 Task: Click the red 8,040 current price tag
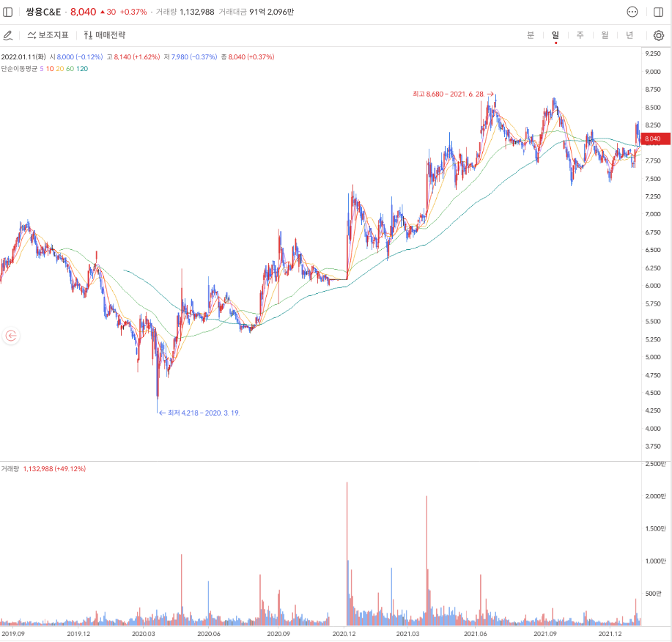(x=656, y=139)
